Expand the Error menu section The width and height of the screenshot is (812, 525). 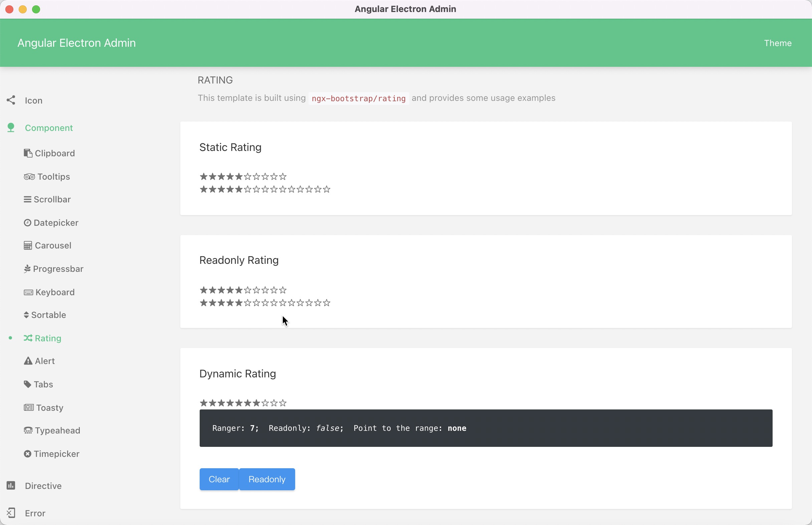(x=35, y=513)
